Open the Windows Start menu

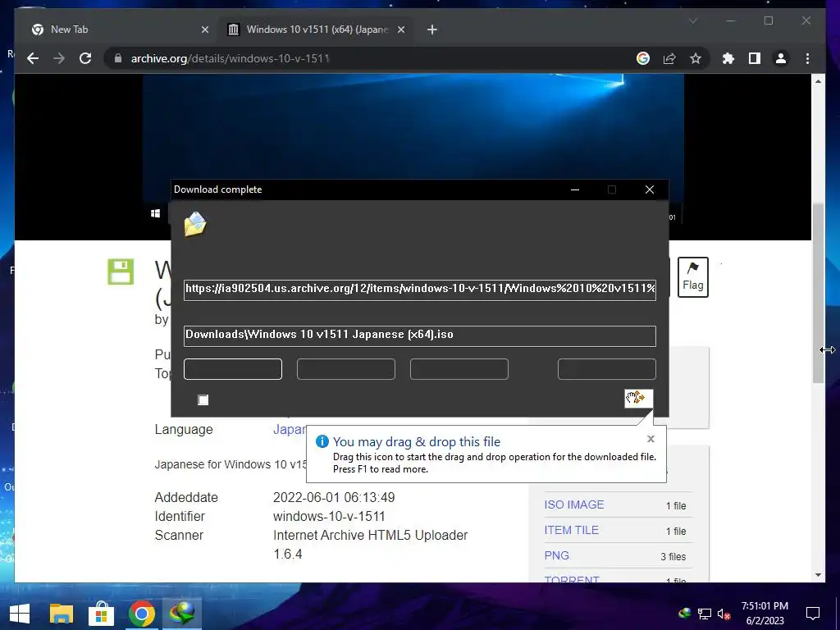(x=20, y=614)
